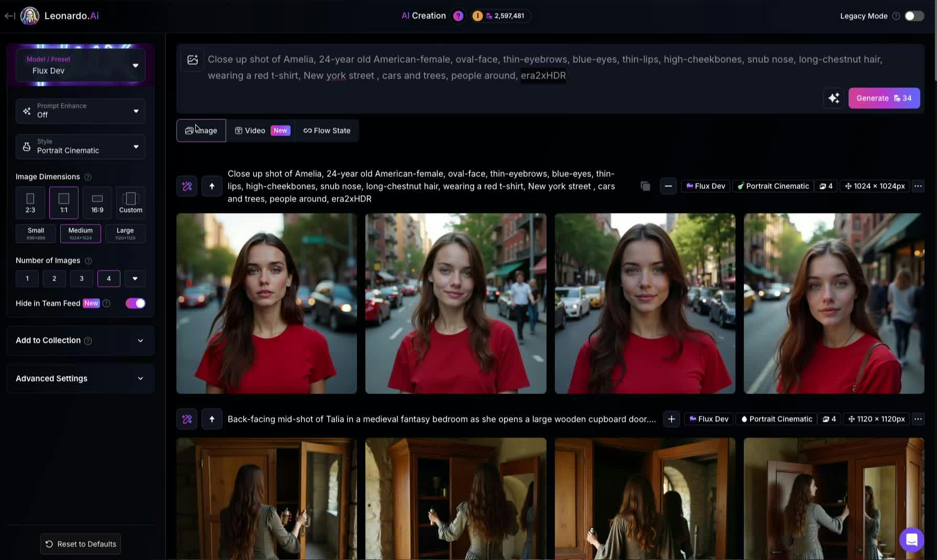The height and width of the screenshot is (560, 937).
Task: Choose the Large image size
Action: (125, 233)
